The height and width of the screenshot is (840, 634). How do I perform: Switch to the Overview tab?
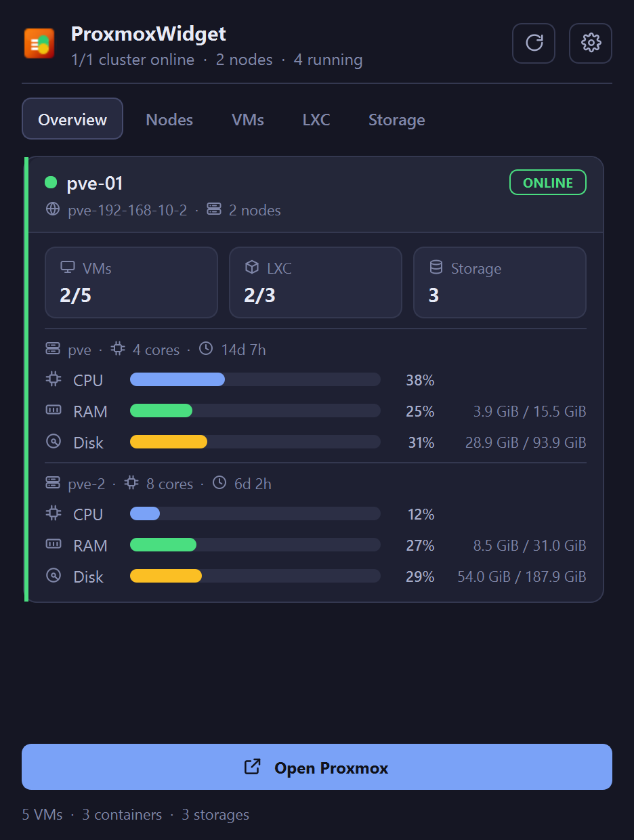[x=72, y=119]
